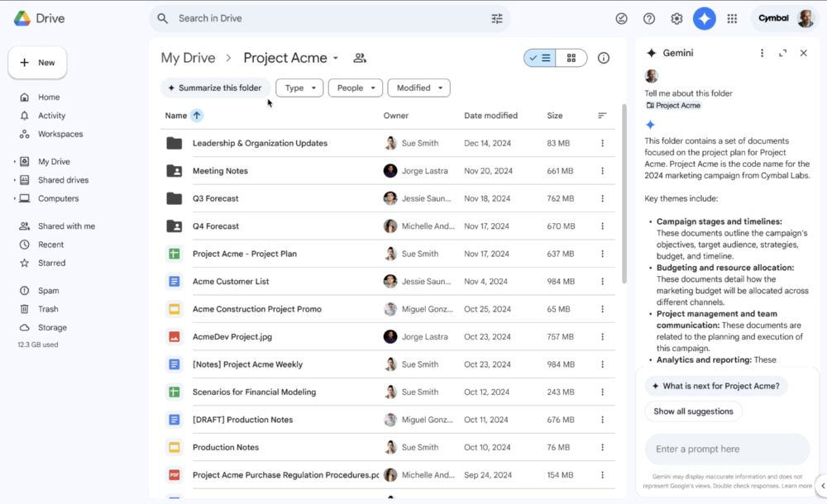This screenshot has height=504, width=827.
Task: Expand the Project Acme folder name dropdown
Action: 336,59
